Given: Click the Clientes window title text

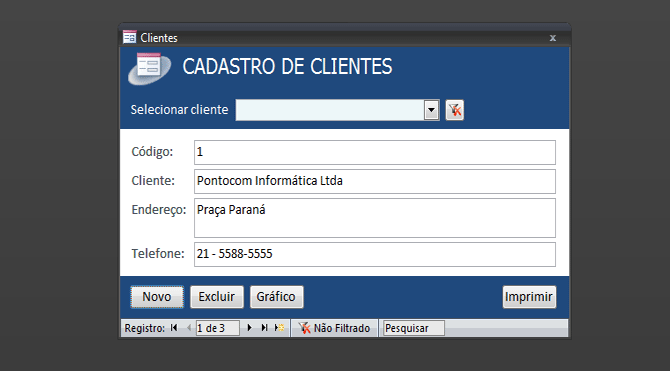Looking at the screenshot, I should click(159, 38).
